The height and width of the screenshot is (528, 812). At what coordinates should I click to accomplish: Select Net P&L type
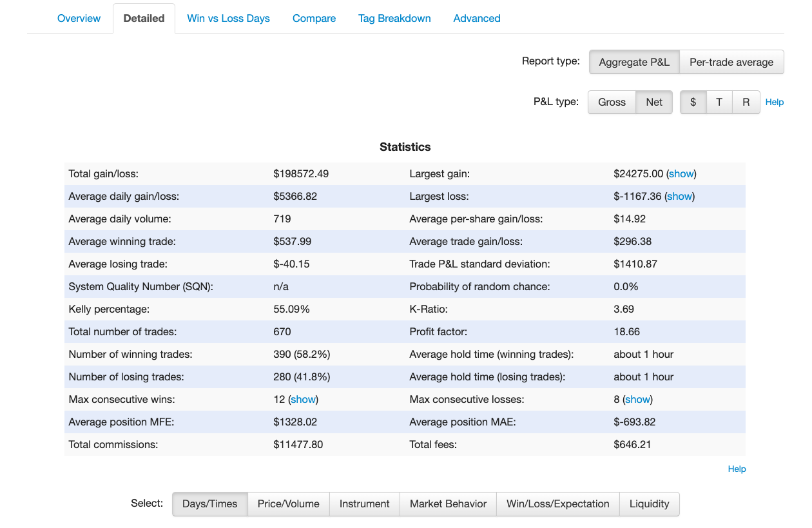654,102
